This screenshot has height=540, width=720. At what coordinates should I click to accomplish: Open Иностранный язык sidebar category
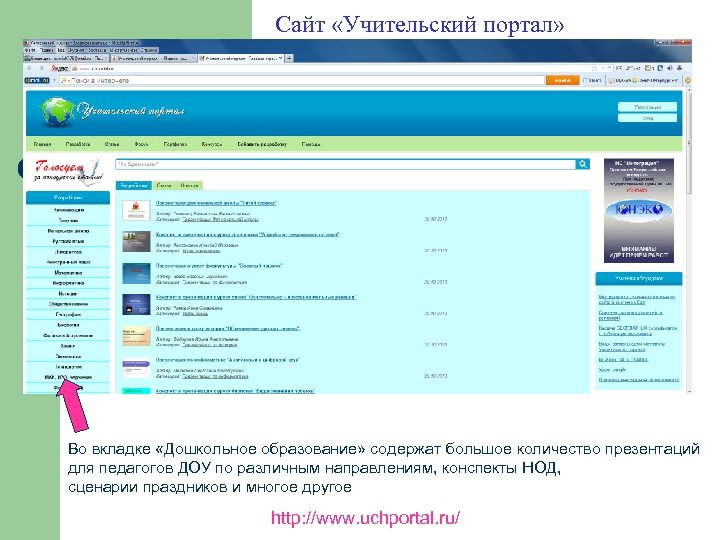68,262
